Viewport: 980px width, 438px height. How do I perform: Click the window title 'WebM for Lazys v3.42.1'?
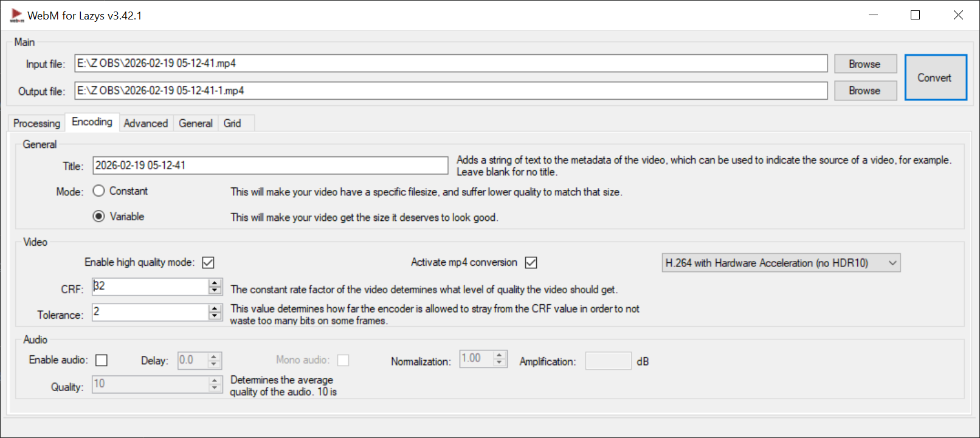[85, 16]
